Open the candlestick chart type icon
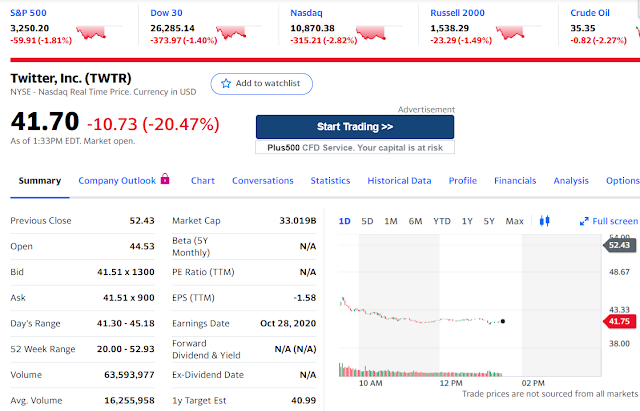640x411 pixels. [544, 221]
